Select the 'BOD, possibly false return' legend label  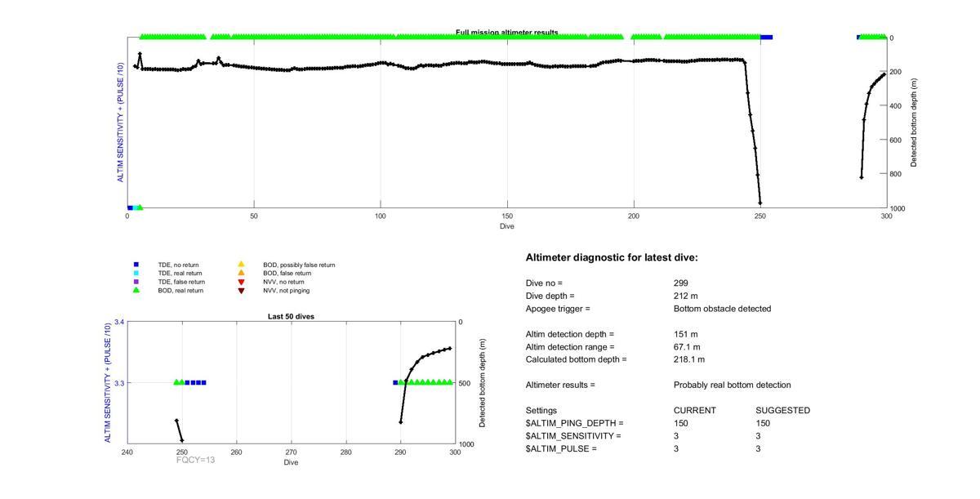point(299,265)
